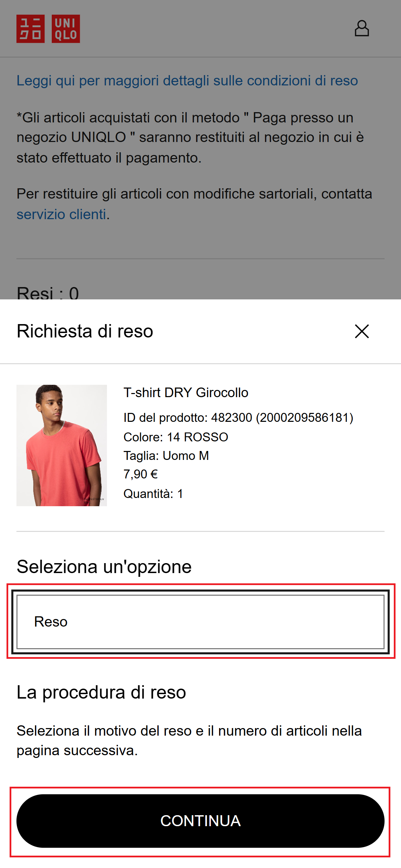Click the X to close Richiesta di reso
The height and width of the screenshot is (868, 401).
[362, 331]
